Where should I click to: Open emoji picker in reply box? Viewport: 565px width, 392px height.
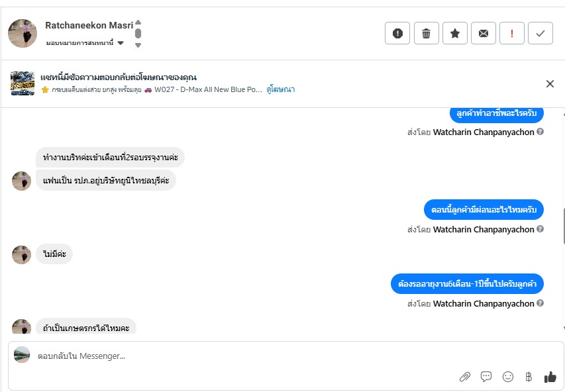(508, 377)
